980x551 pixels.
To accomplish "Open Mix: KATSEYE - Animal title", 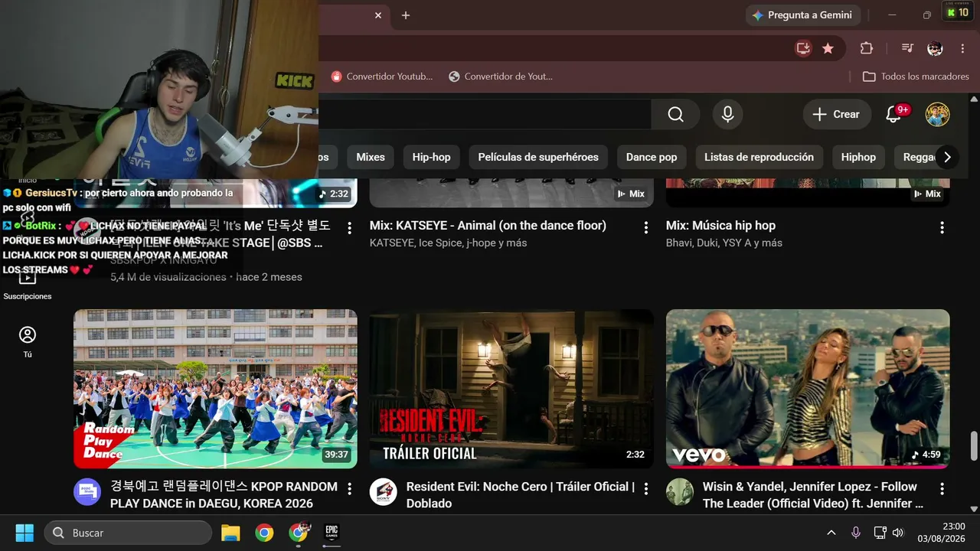I will click(488, 226).
